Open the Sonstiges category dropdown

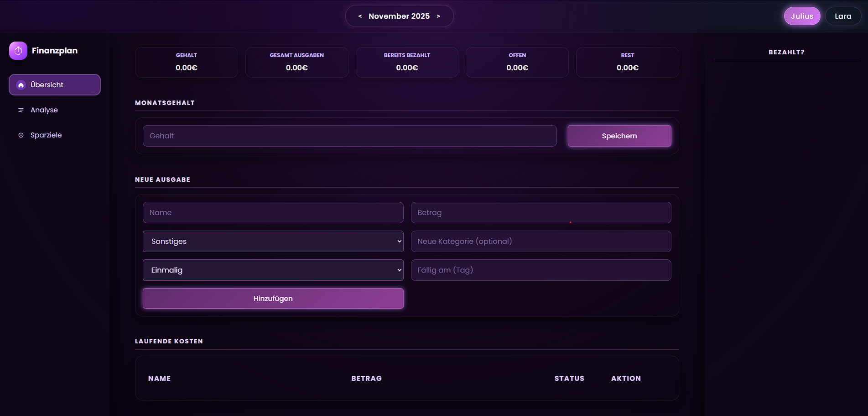click(x=273, y=241)
